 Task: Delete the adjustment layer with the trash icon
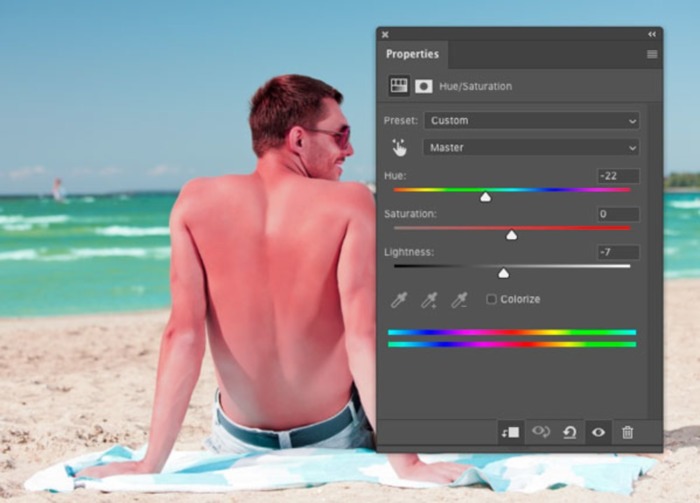pyautogui.click(x=627, y=432)
